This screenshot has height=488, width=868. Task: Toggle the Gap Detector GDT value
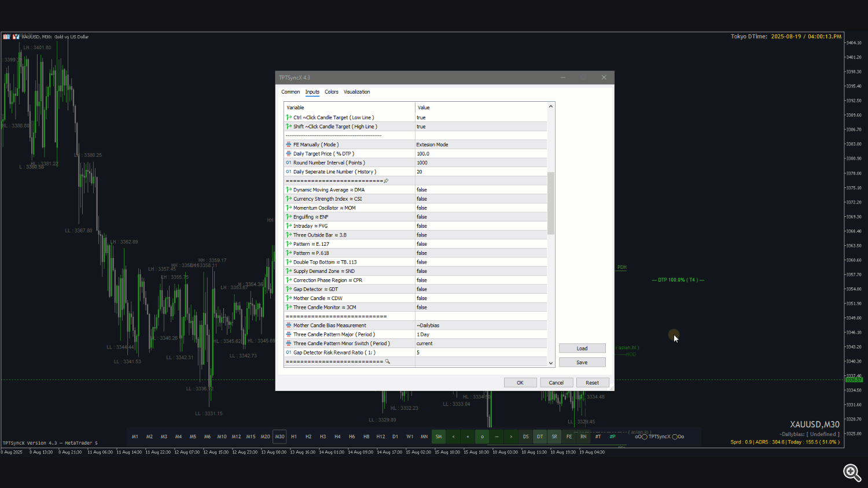480,289
